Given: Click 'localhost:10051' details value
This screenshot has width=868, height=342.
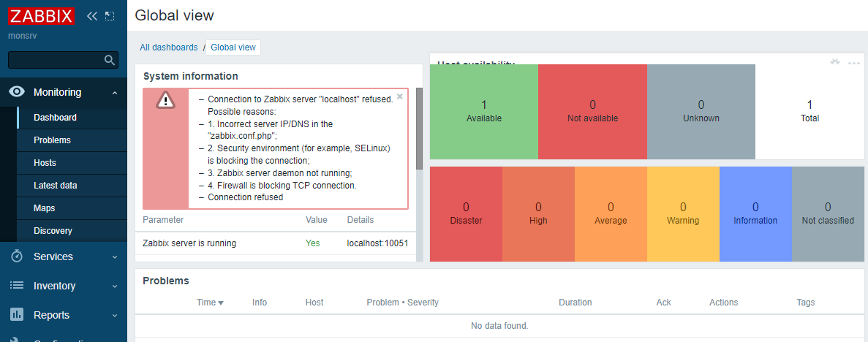Looking at the screenshot, I should point(377,243).
